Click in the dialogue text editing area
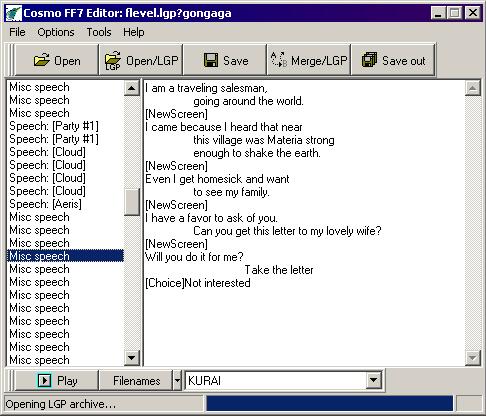486x416 pixels. (304, 223)
